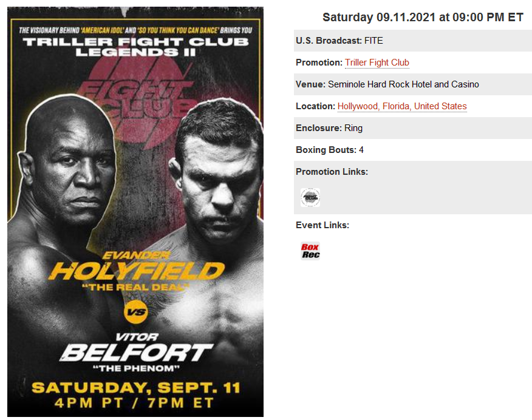Click the Event Links label
532x420 pixels.
coord(322,225)
